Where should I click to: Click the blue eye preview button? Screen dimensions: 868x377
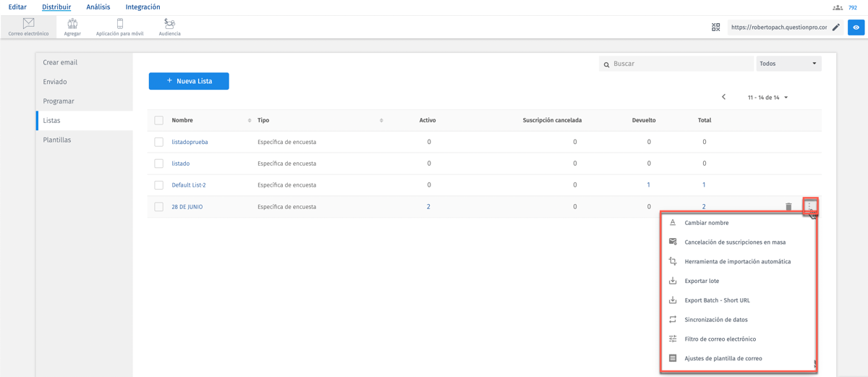856,27
